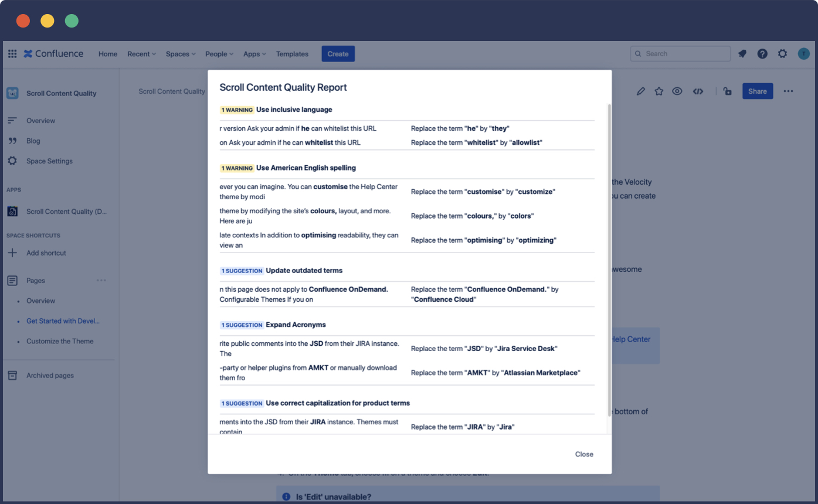Open the user profile avatar
Image resolution: width=818 pixels, height=504 pixels.
pyautogui.click(x=803, y=54)
